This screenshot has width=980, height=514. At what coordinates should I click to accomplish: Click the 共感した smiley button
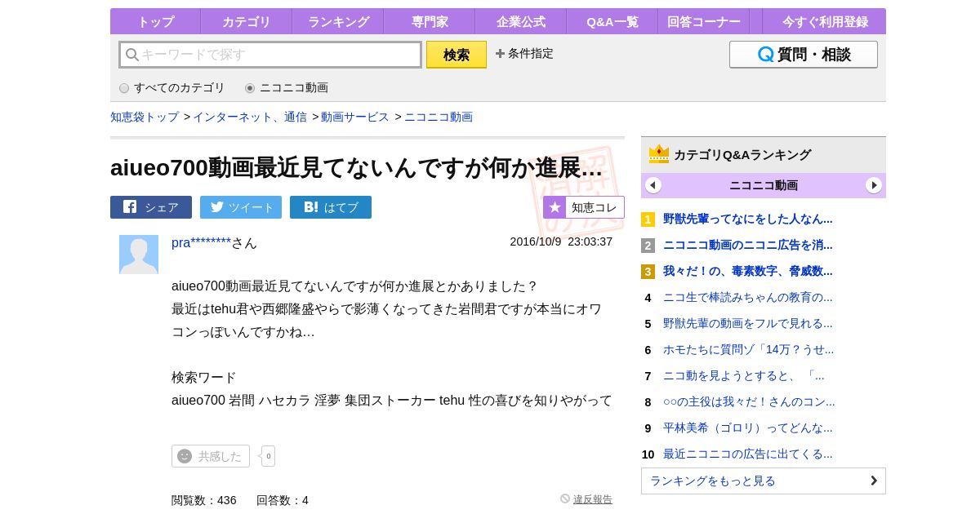(211, 456)
